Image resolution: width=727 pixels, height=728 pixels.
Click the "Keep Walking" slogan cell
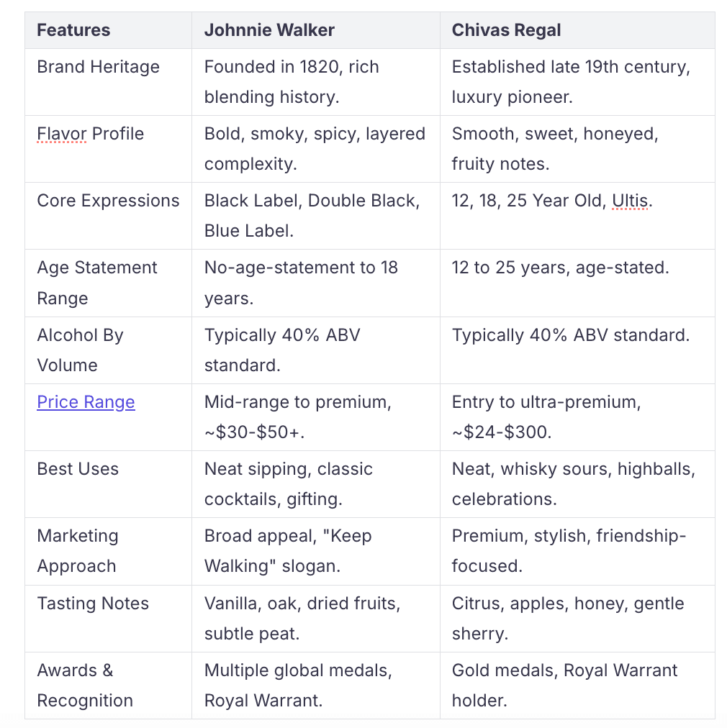pyautogui.click(x=316, y=551)
